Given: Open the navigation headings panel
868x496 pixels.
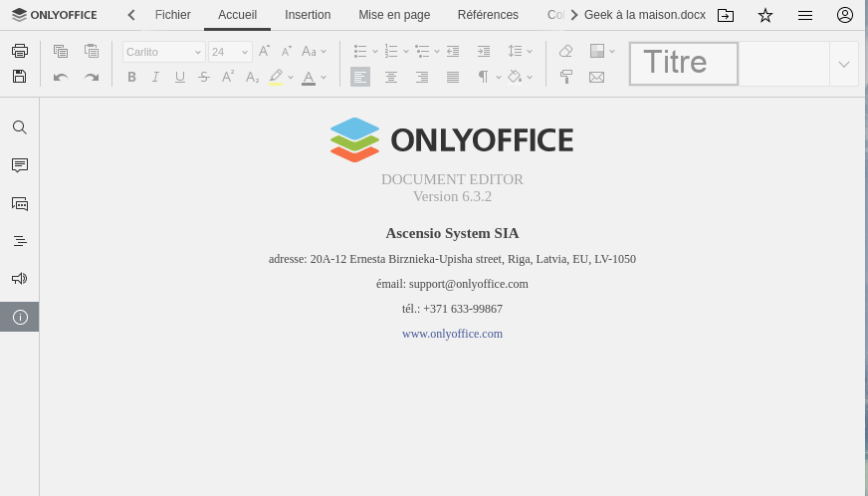Looking at the screenshot, I should 19,241.
